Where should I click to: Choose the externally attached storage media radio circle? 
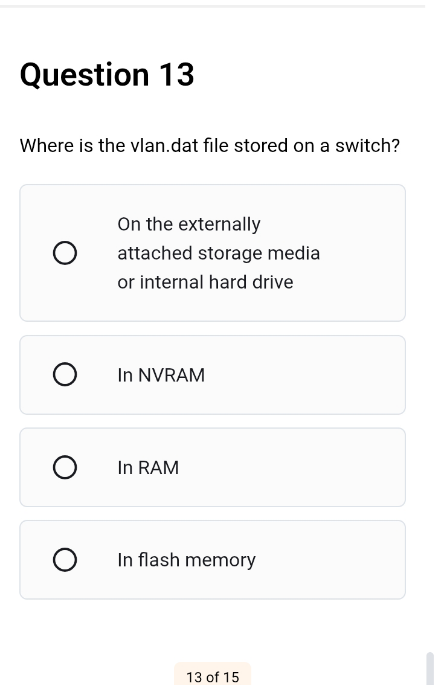coord(65,253)
